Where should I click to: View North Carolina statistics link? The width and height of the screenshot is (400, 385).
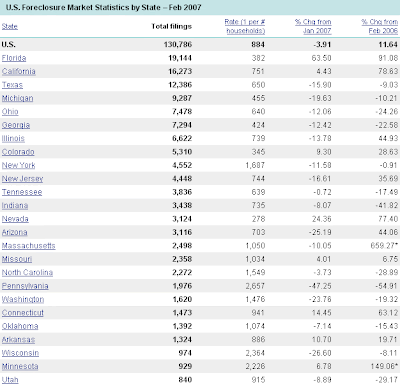pyautogui.click(x=27, y=273)
